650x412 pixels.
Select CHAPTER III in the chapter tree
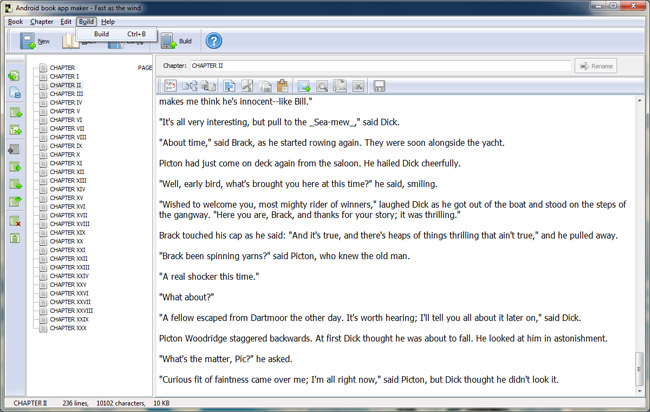point(66,94)
